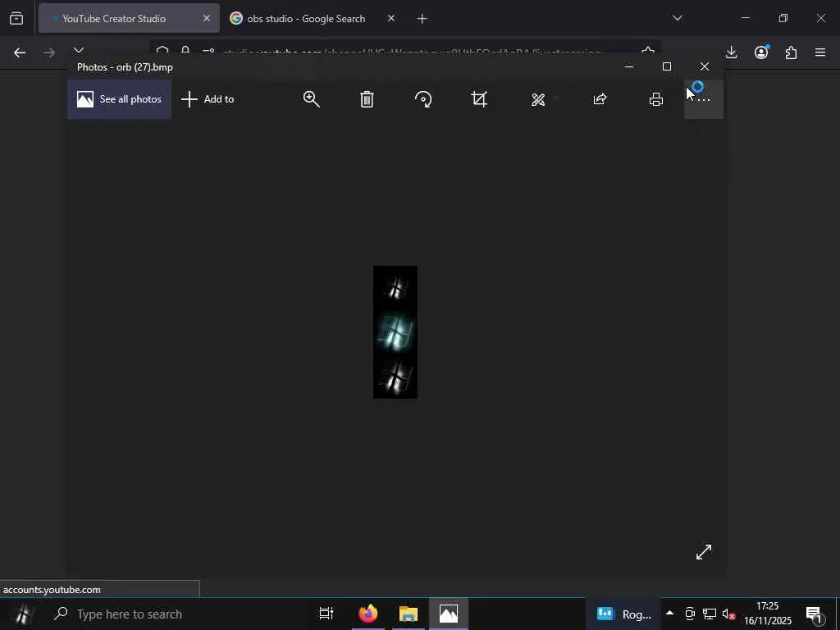This screenshot has height=630, width=840.
Task: Open the notification center icon
Action: [815, 614]
